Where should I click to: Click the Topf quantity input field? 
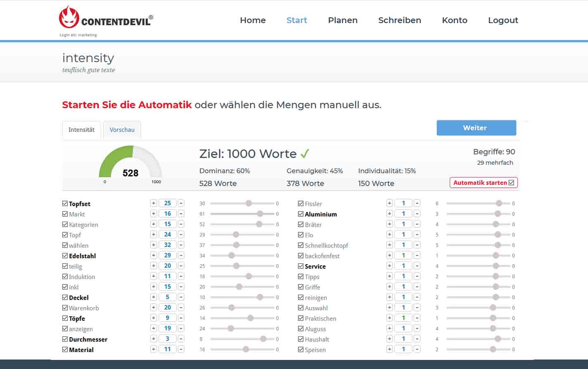pyautogui.click(x=167, y=234)
